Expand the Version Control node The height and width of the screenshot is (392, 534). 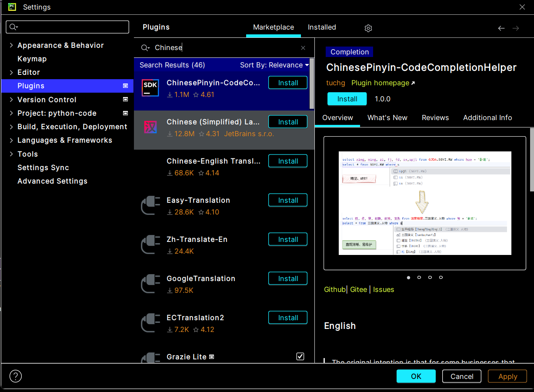pyautogui.click(x=11, y=100)
